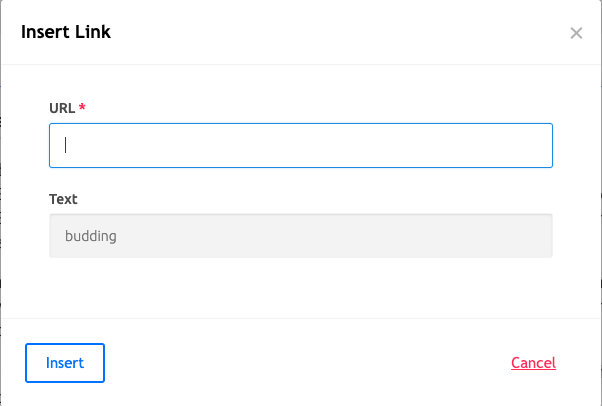Click the URL field label
602x406 pixels.
point(61,107)
